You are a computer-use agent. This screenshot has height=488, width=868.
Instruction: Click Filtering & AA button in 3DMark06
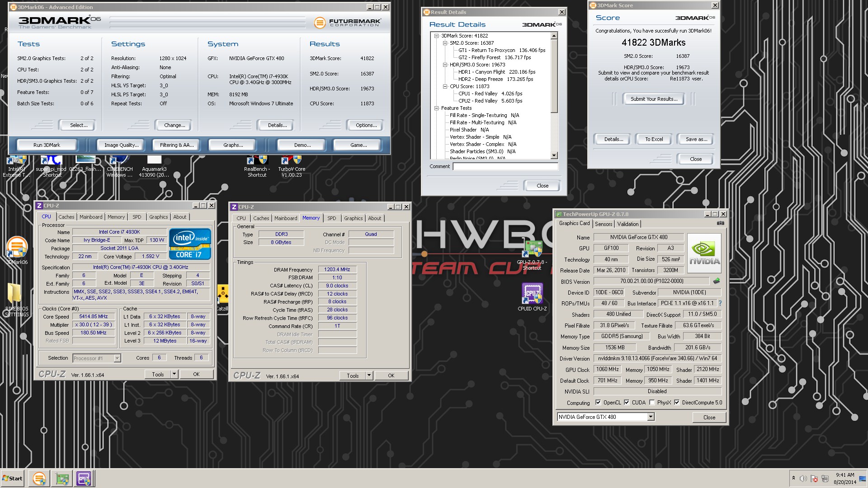pyautogui.click(x=177, y=145)
